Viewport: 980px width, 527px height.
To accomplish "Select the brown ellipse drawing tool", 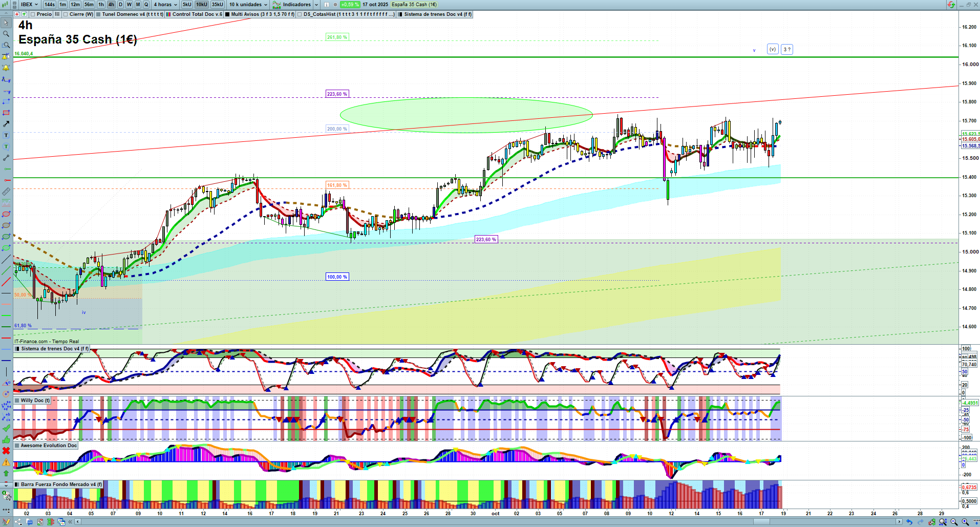I will coord(6,225).
